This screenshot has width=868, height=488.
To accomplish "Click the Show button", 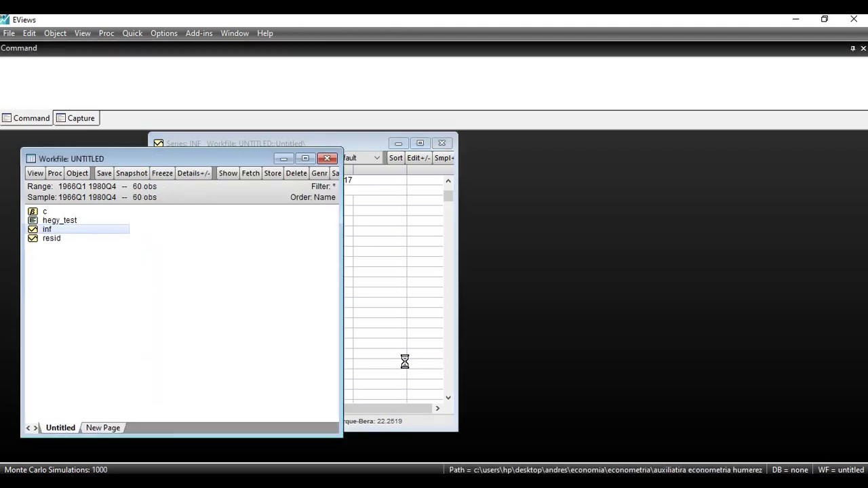I will click(x=229, y=173).
